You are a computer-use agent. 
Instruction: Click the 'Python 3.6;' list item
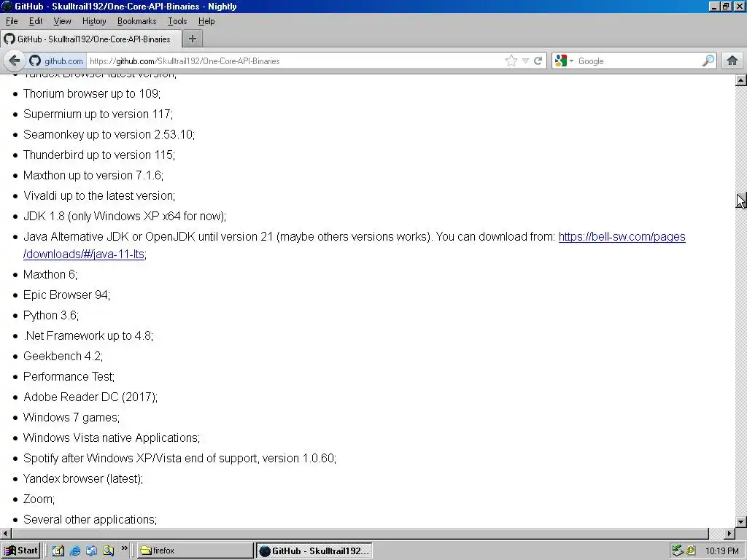(x=51, y=316)
